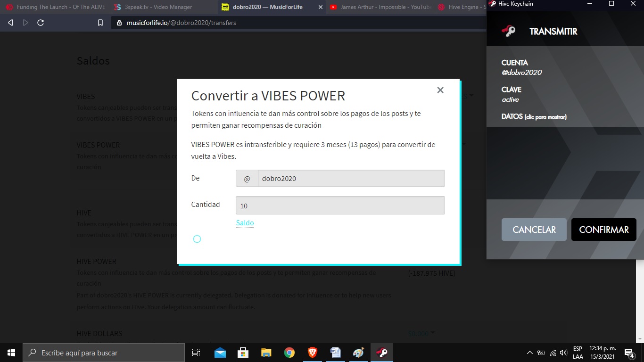This screenshot has height=362, width=644.
Task: Open Windows Start menu
Action: point(11,353)
